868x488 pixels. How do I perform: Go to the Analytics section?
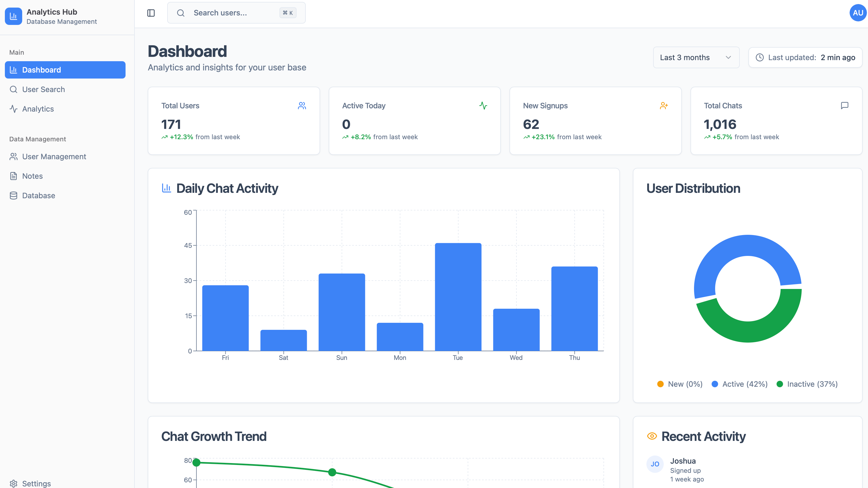tap(38, 109)
